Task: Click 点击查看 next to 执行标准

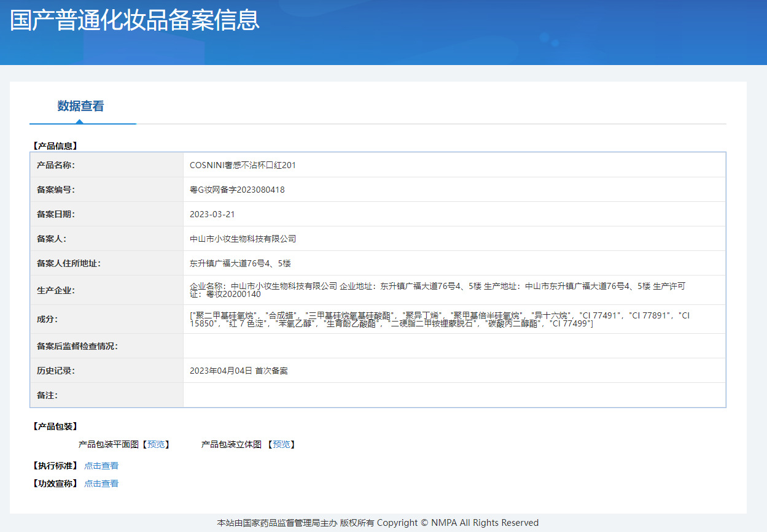Action: 101,465
